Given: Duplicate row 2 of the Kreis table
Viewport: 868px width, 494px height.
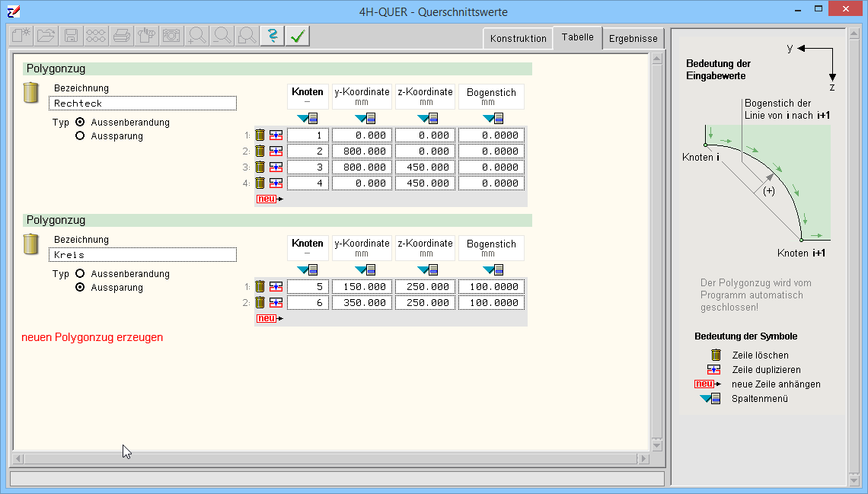Looking at the screenshot, I should (x=276, y=303).
